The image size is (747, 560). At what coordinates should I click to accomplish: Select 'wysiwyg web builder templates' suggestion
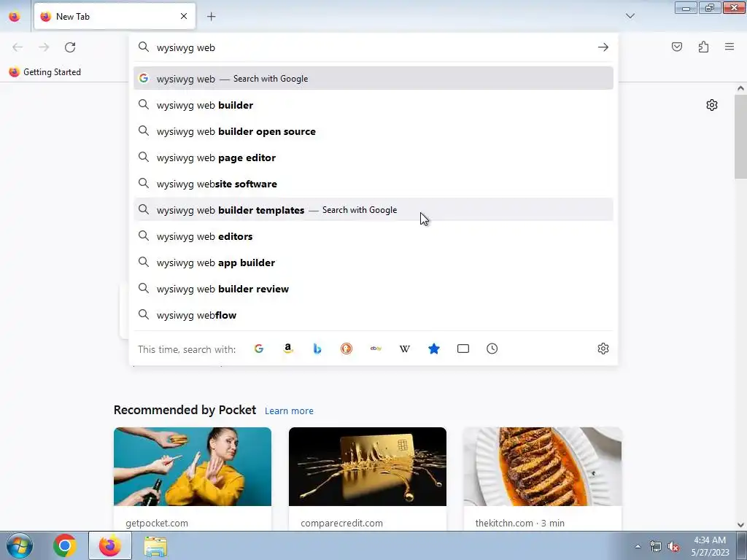373,210
